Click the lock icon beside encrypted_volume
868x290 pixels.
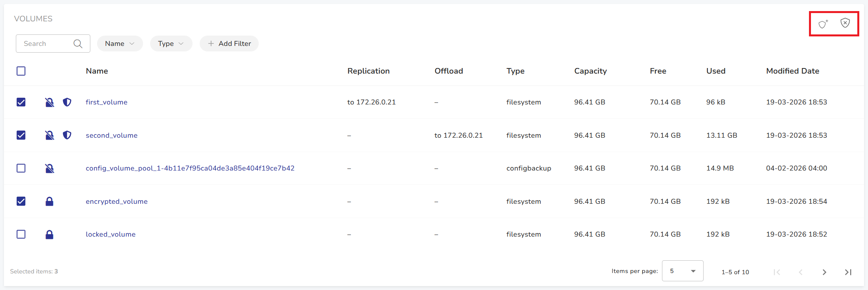coord(50,201)
